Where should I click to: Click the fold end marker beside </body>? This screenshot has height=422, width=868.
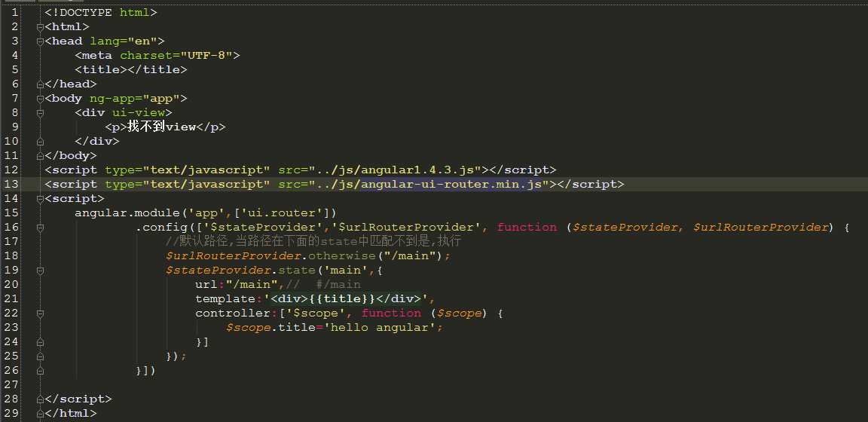click(x=40, y=156)
